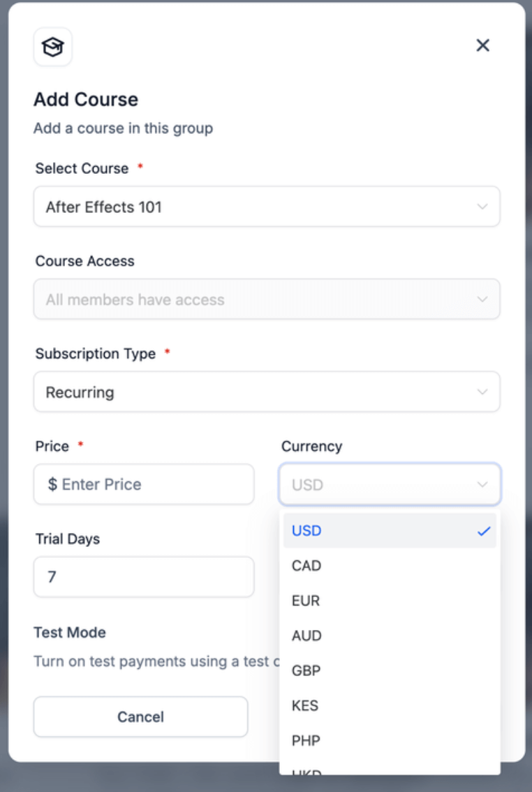Click the blue checkmark beside USD
Image resolution: width=532 pixels, height=792 pixels.
(x=484, y=531)
